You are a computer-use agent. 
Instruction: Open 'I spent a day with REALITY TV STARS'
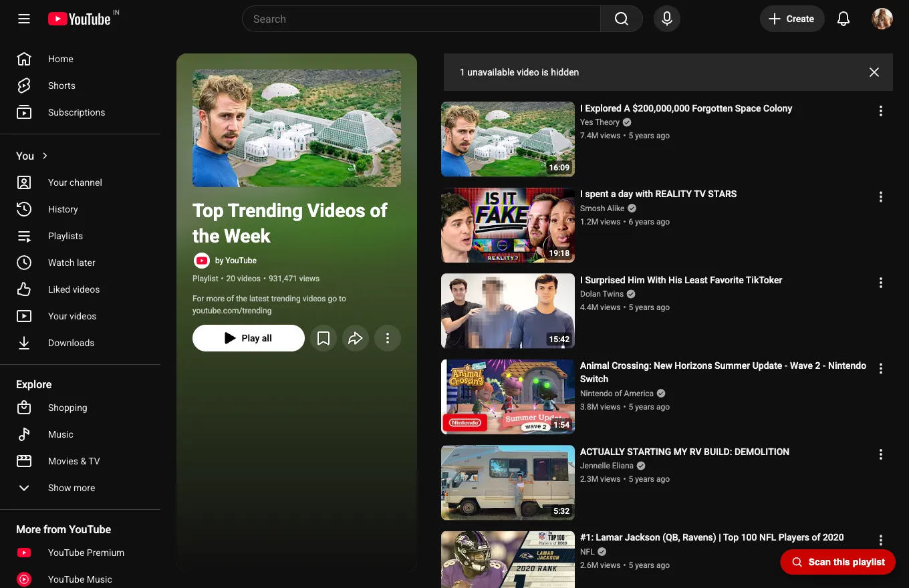[658, 194]
